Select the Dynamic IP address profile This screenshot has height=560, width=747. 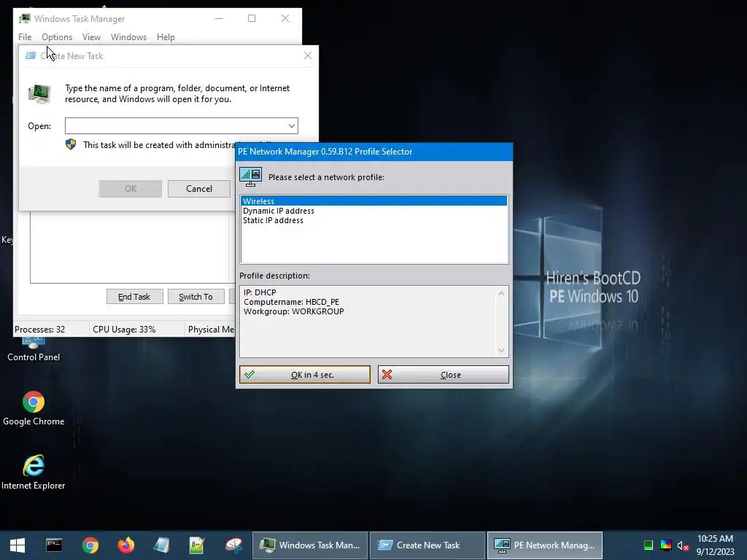click(374, 211)
